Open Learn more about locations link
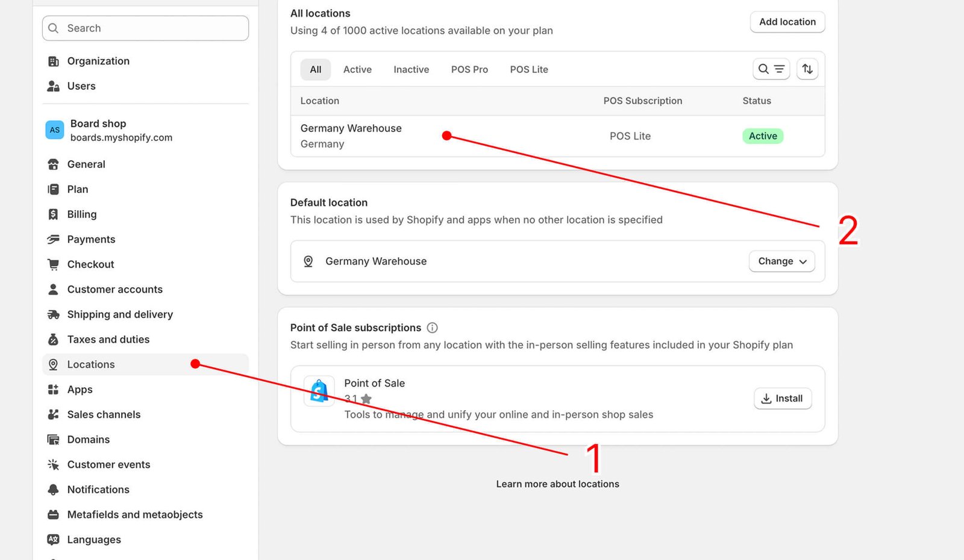This screenshot has width=964, height=560. tap(557, 484)
